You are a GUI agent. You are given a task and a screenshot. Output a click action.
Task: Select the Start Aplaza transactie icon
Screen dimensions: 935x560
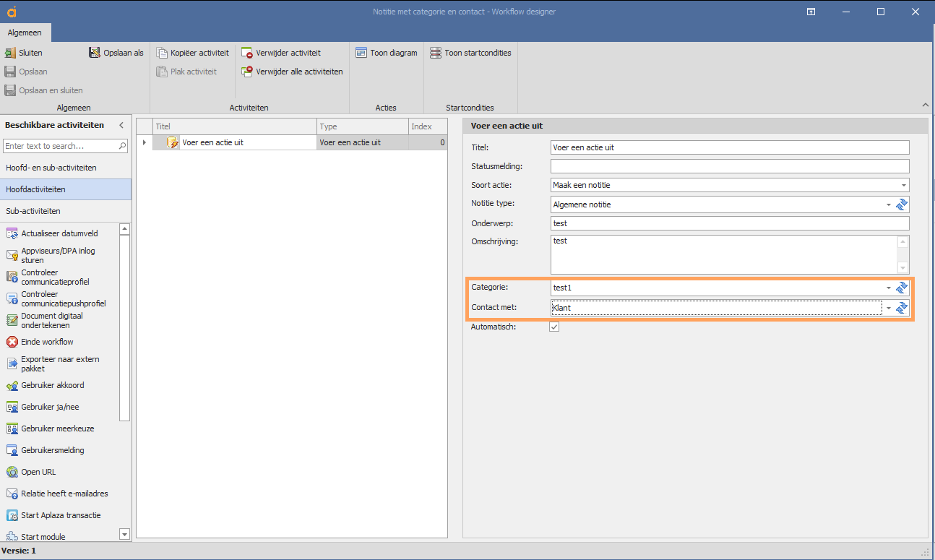click(x=12, y=515)
